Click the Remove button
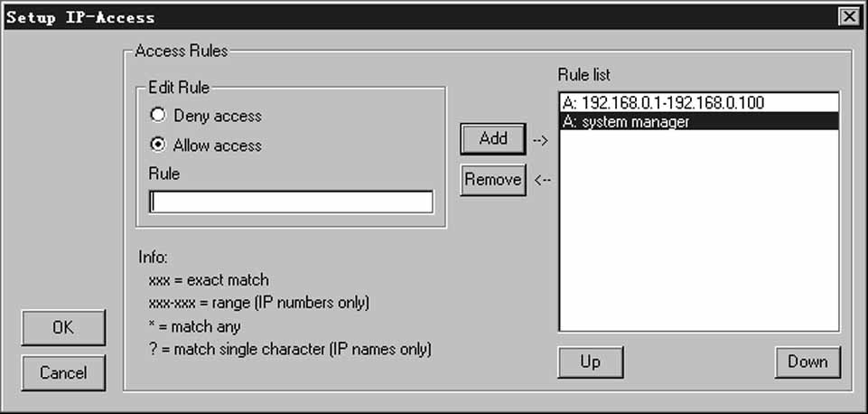 click(x=492, y=180)
